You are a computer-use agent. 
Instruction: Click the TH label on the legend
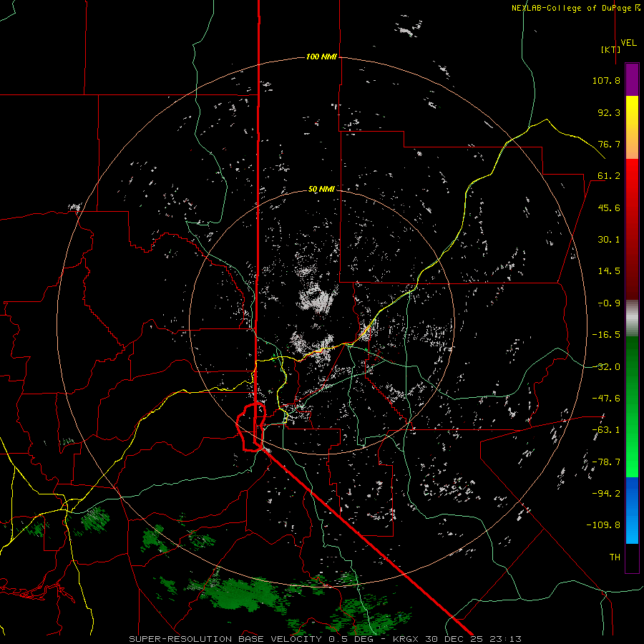[615, 557]
